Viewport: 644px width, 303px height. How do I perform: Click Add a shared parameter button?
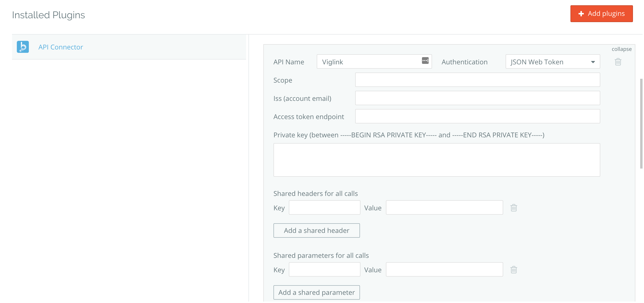pyautogui.click(x=316, y=292)
